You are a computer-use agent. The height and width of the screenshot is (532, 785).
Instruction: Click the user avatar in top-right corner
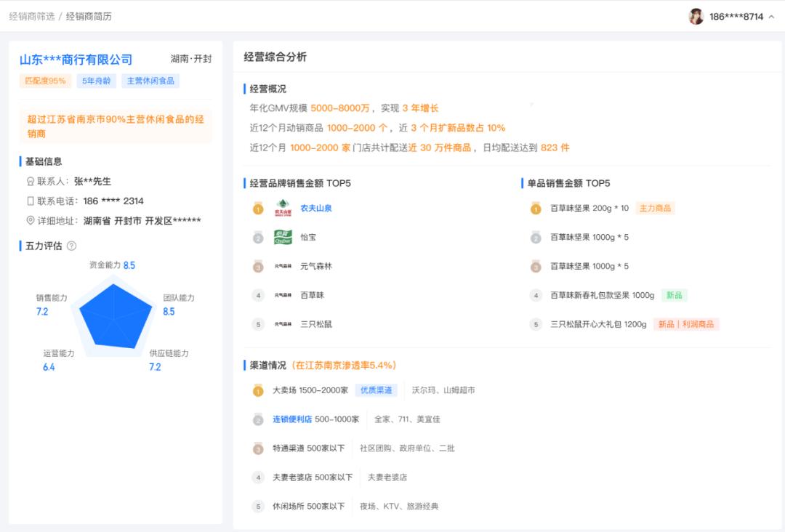(696, 15)
